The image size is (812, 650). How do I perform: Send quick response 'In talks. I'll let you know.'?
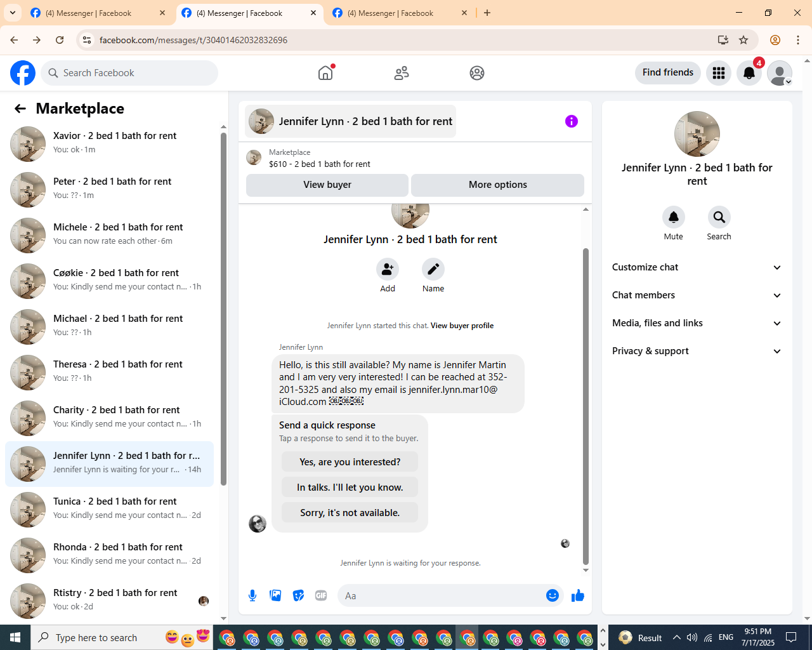[x=350, y=487]
